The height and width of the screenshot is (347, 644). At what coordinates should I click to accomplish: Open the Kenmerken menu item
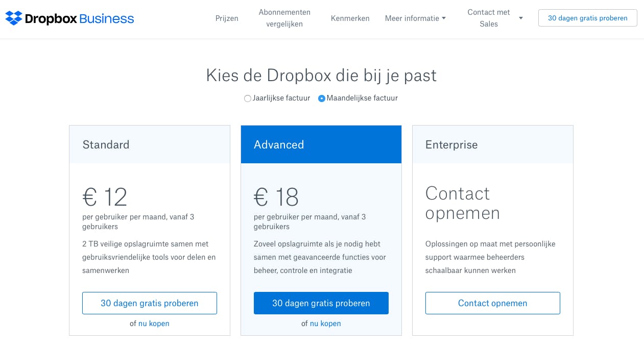[350, 18]
